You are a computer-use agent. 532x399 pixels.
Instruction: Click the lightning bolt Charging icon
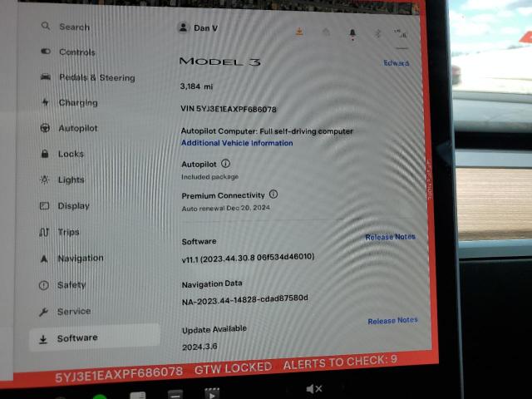[46, 101]
